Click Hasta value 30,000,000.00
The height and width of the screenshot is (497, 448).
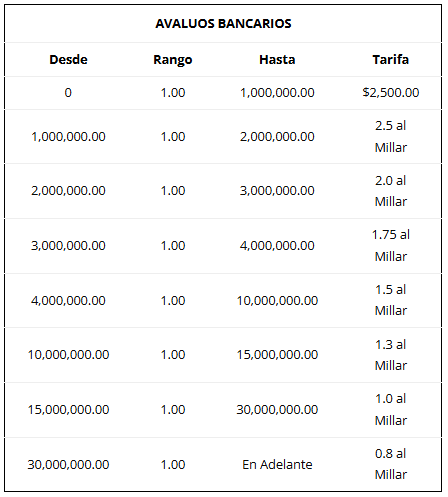[x=277, y=410]
